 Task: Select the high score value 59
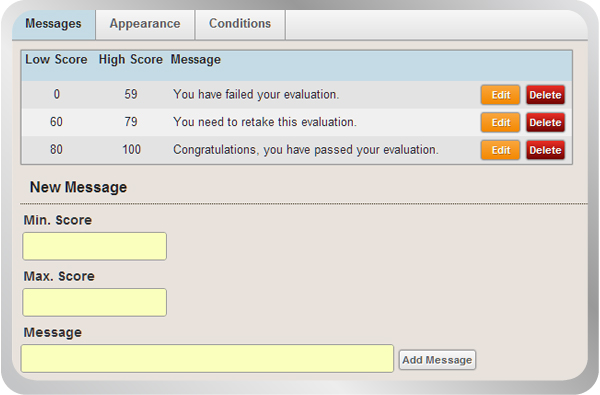point(131,94)
